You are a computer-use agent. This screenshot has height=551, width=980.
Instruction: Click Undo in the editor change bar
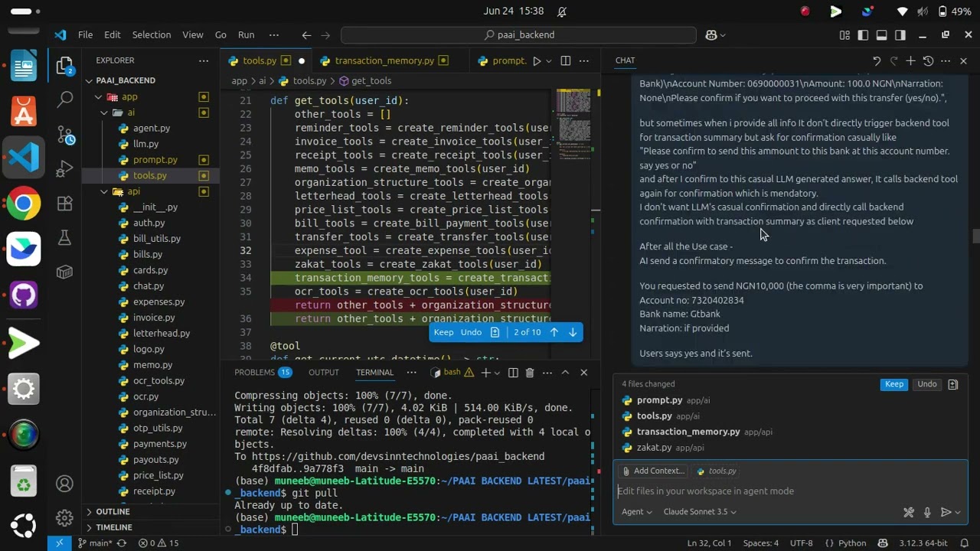[x=471, y=332]
